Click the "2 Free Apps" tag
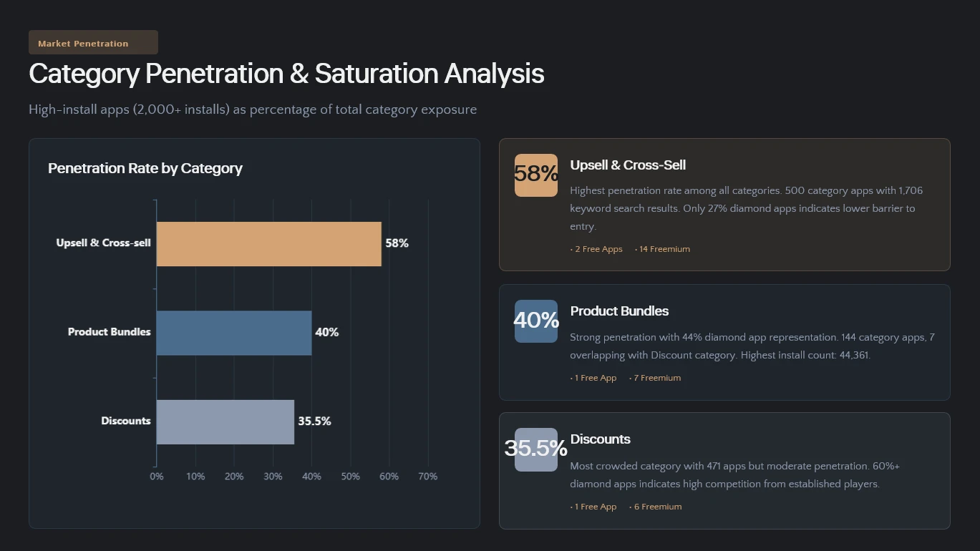This screenshot has height=551, width=980. coord(598,249)
